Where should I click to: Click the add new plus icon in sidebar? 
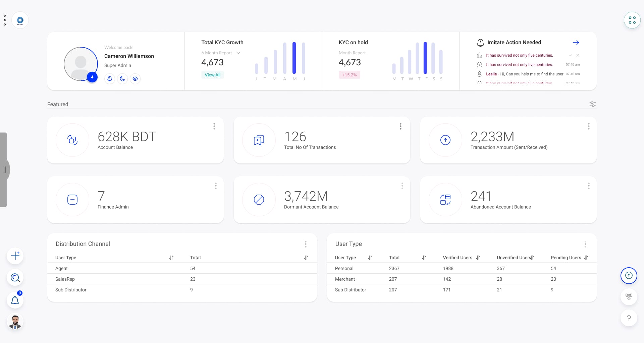[15, 256]
